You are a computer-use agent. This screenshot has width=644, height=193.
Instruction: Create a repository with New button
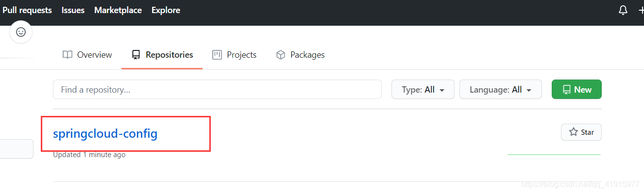tap(576, 90)
